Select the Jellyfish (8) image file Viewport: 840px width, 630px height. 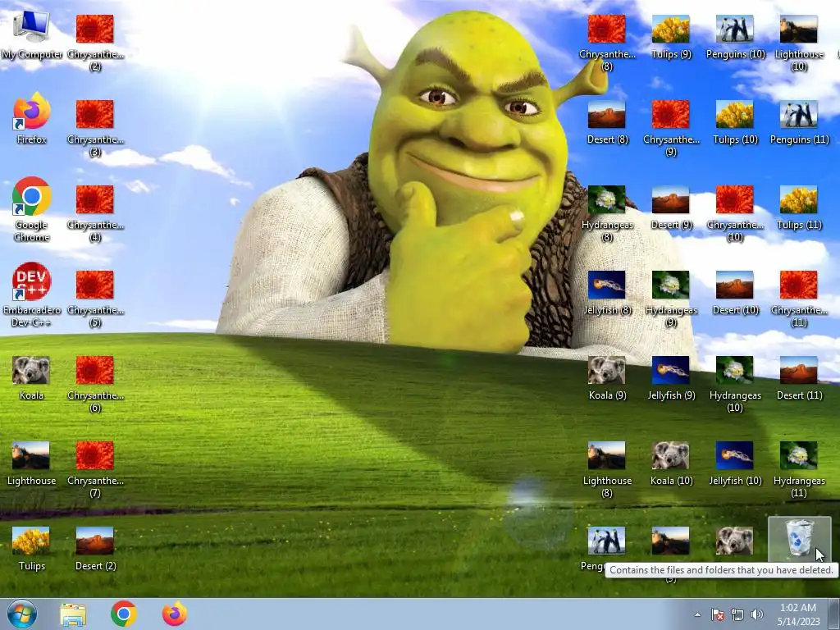606,293
